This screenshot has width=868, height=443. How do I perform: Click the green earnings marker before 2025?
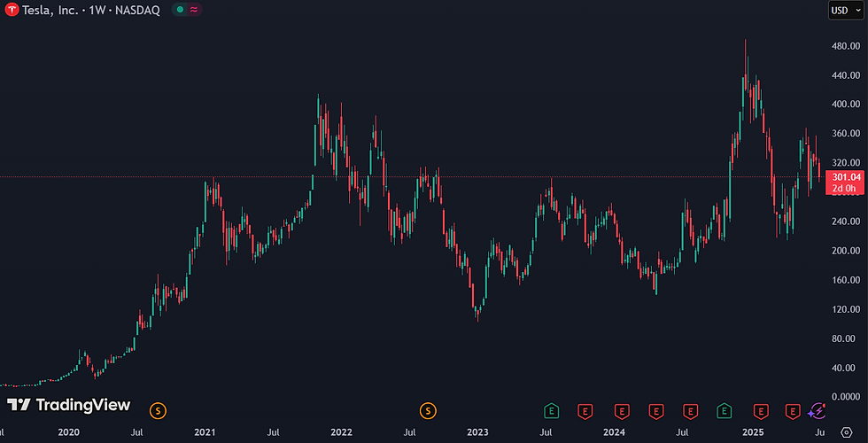click(725, 411)
